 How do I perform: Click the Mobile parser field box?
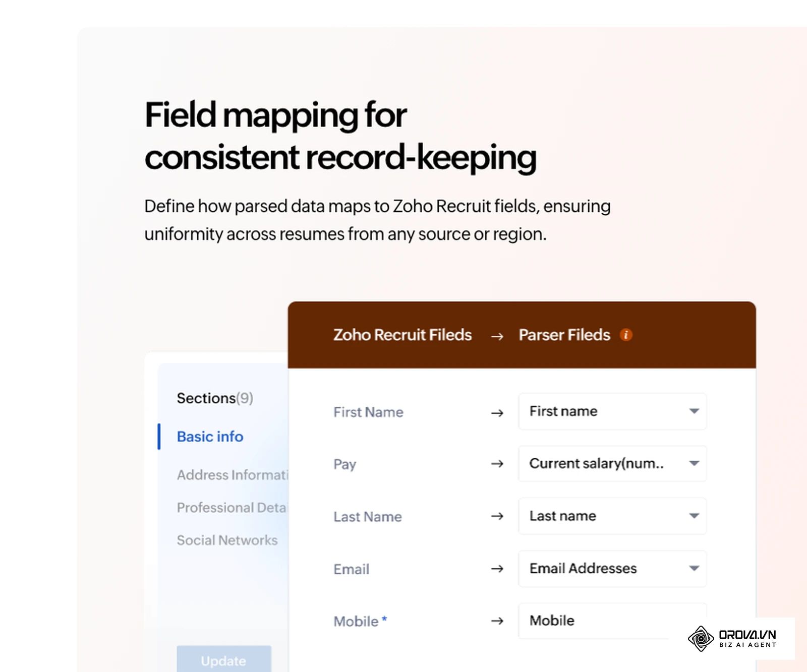pos(612,621)
